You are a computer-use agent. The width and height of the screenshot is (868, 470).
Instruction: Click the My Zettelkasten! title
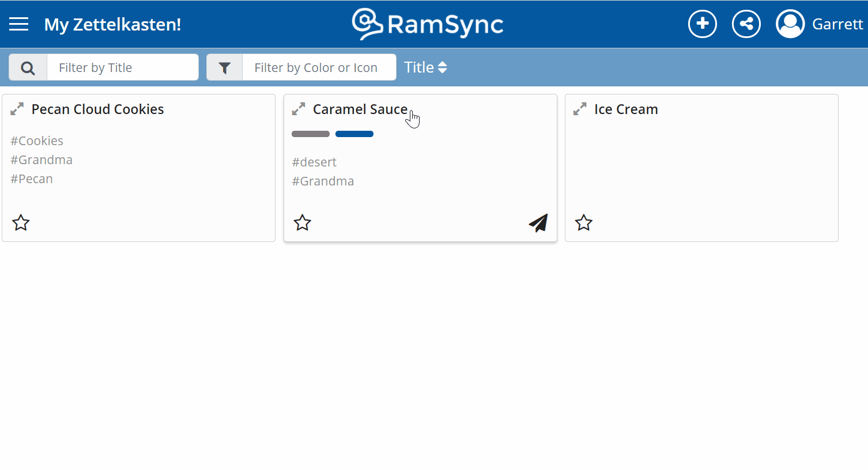coord(113,24)
